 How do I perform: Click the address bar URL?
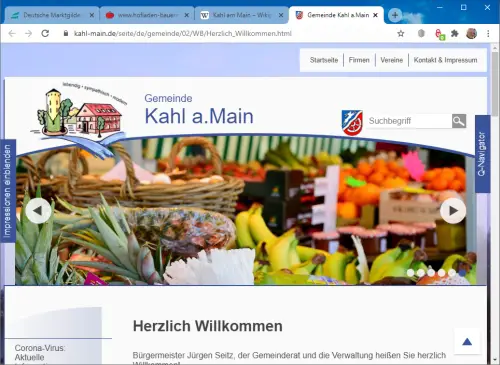[x=183, y=33]
